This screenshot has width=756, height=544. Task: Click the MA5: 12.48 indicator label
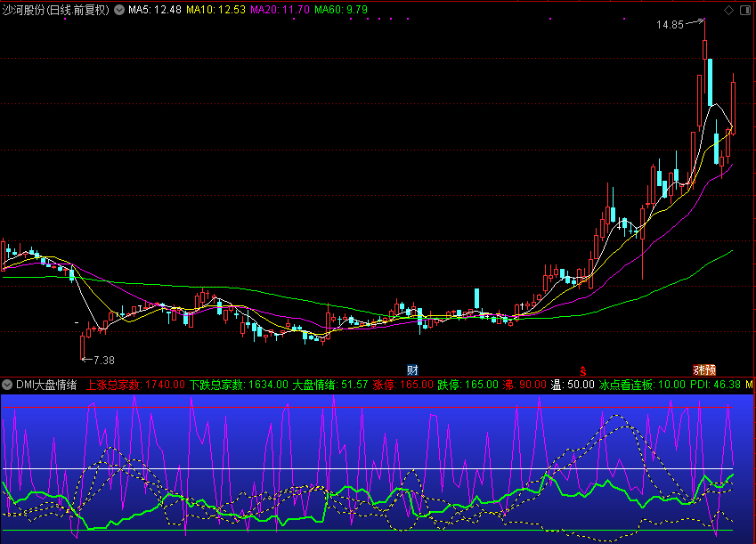pyautogui.click(x=155, y=10)
